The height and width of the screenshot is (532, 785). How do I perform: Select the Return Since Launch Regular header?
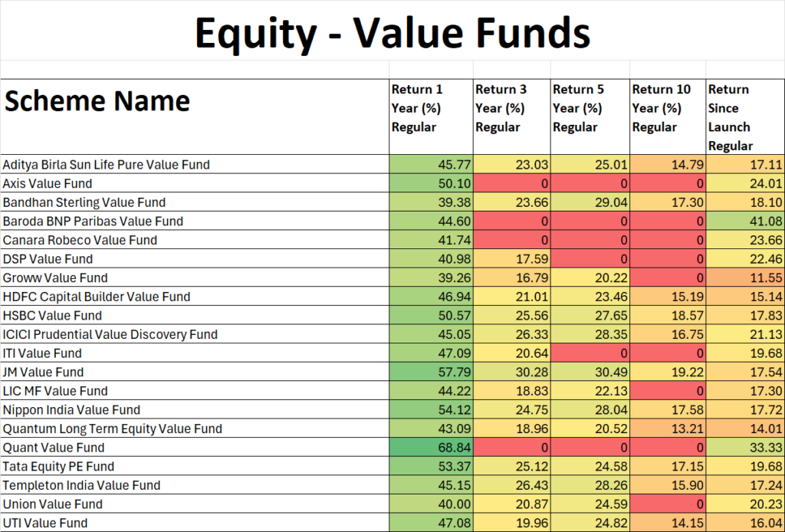[745, 117]
